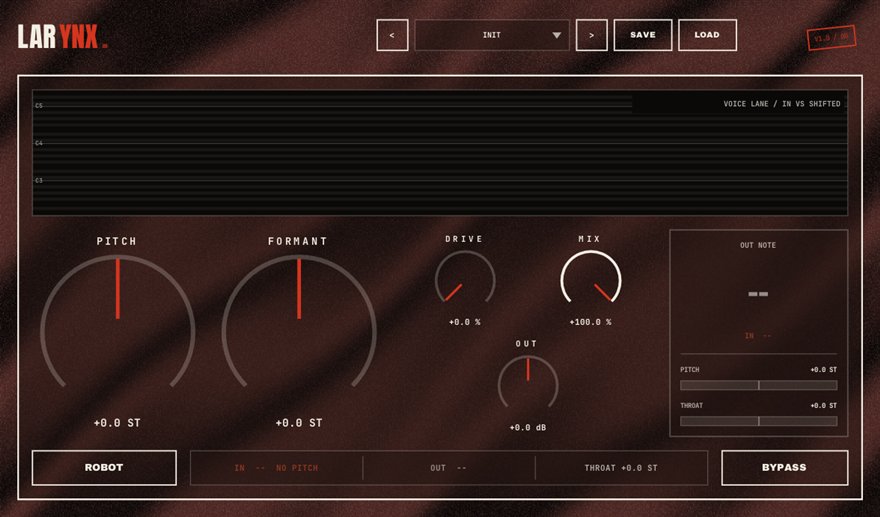Load a preset file
This screenshot has height=517, width=880.
coord(707,35)
